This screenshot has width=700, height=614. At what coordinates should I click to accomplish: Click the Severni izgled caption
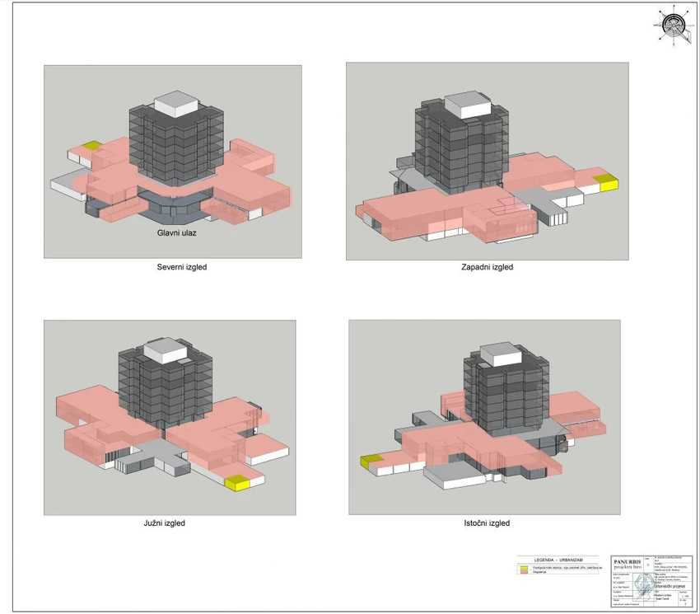182,267
